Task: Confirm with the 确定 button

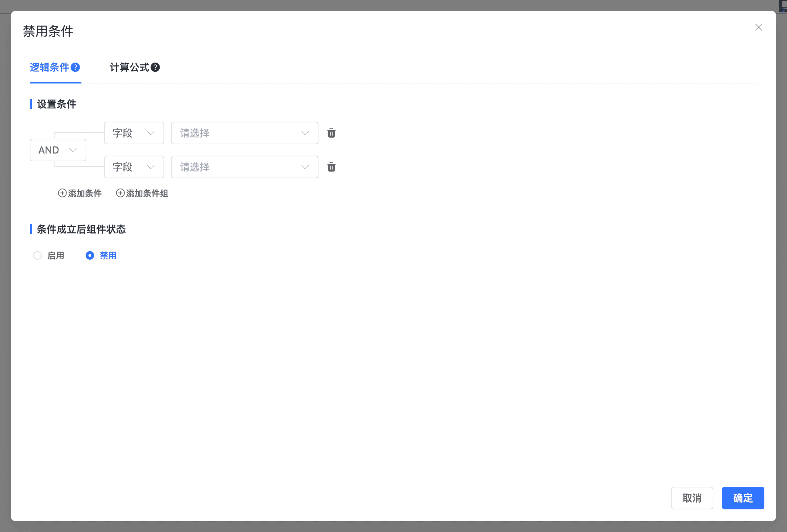Action: pyautogui.click(x=743, y=498)
